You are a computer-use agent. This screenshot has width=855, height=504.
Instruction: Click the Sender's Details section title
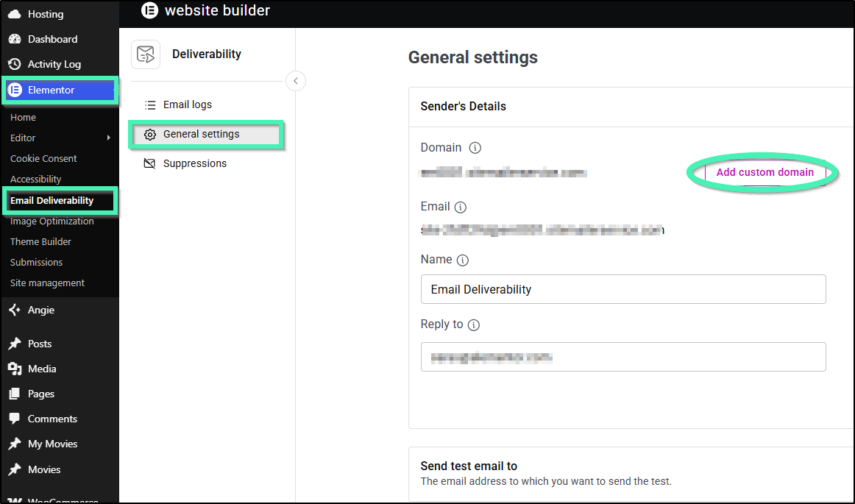coord(463,107)
